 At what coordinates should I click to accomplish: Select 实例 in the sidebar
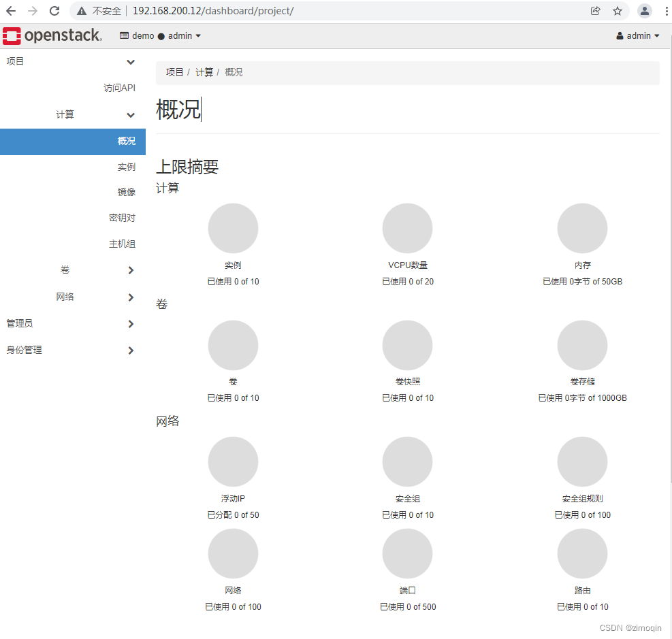(x=126, y=167)
